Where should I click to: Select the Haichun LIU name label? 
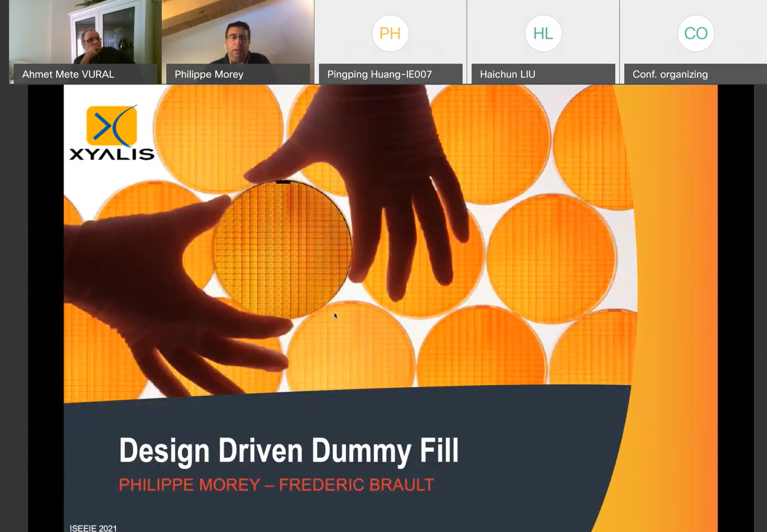[507, 74]
